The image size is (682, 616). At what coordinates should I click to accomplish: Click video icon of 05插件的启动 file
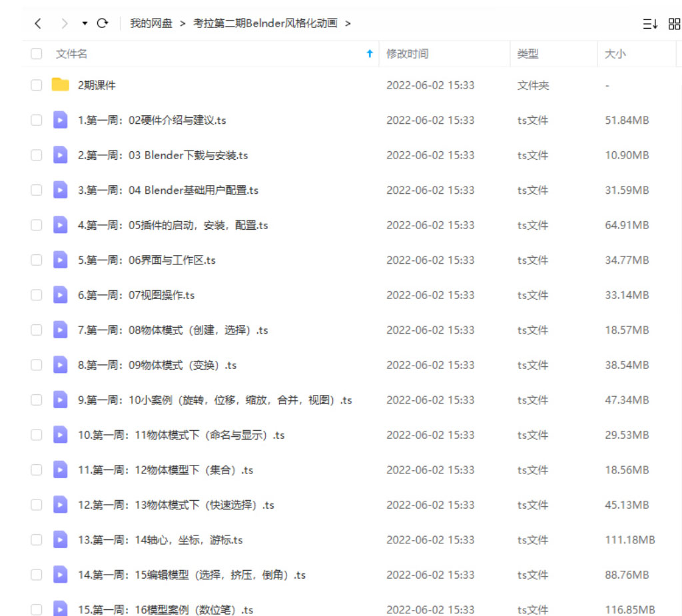click(x=61, y=224)
